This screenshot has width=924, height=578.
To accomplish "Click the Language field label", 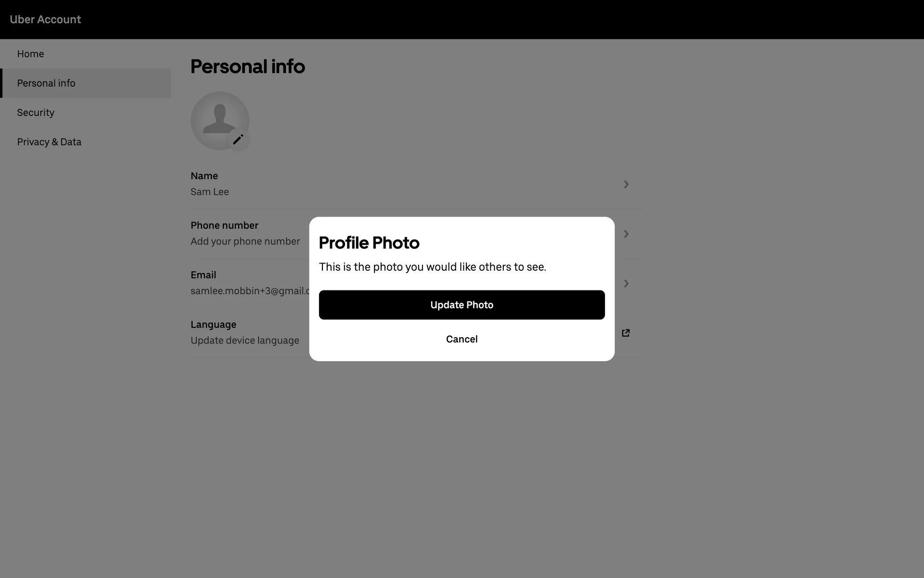I will pyautogui.click(x=213, y=325).
